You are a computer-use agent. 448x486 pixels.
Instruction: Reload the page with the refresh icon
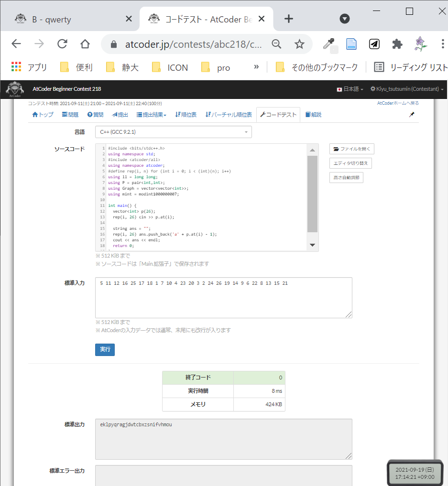(62, 43)
